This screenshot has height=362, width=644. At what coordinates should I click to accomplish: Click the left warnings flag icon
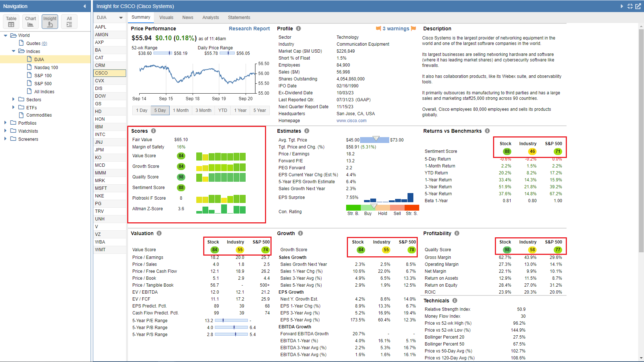[378, 29]
